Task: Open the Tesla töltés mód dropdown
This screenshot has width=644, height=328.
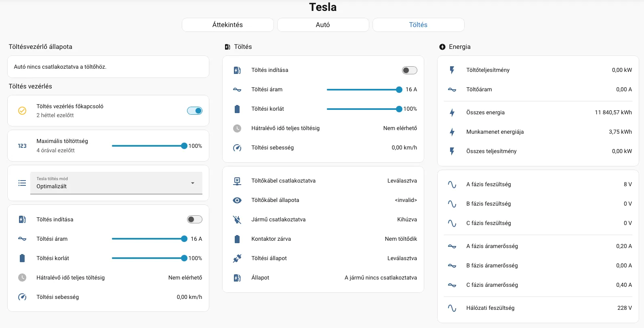Action: (x=116, y=183)
